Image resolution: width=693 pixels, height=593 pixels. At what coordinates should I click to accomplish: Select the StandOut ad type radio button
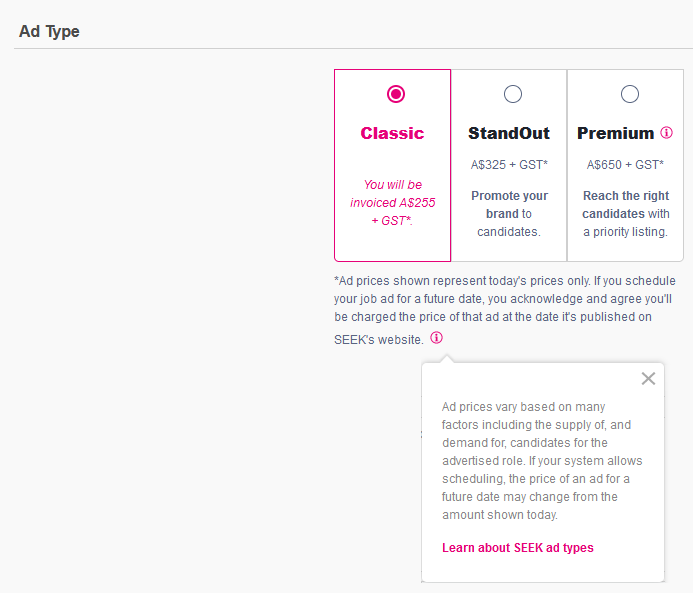click(513, 94)
